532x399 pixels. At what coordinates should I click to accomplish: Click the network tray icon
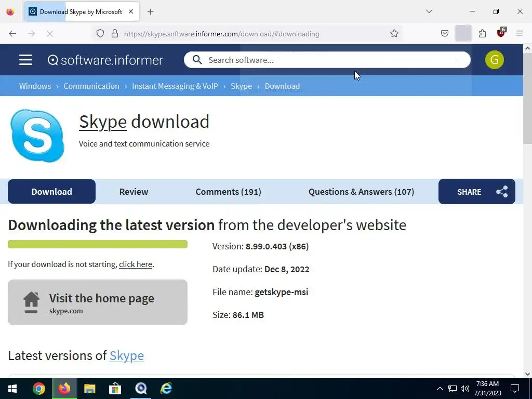pos(453,389)
